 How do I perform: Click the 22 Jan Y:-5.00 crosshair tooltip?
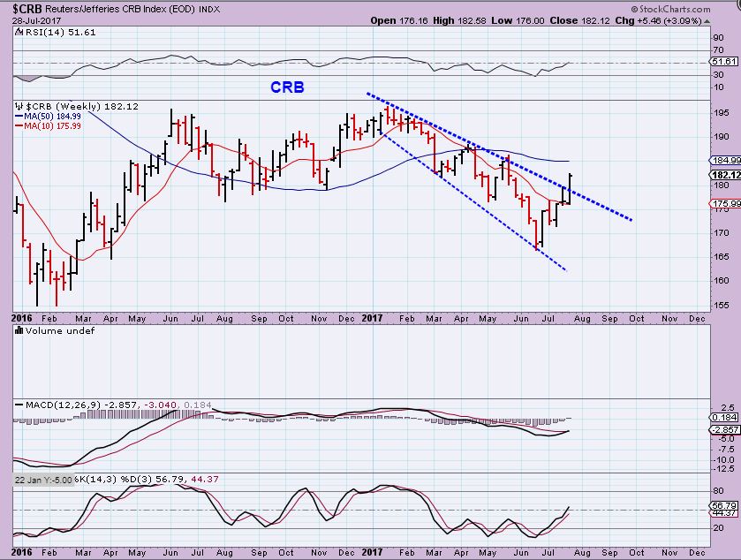tap(43, 480)
